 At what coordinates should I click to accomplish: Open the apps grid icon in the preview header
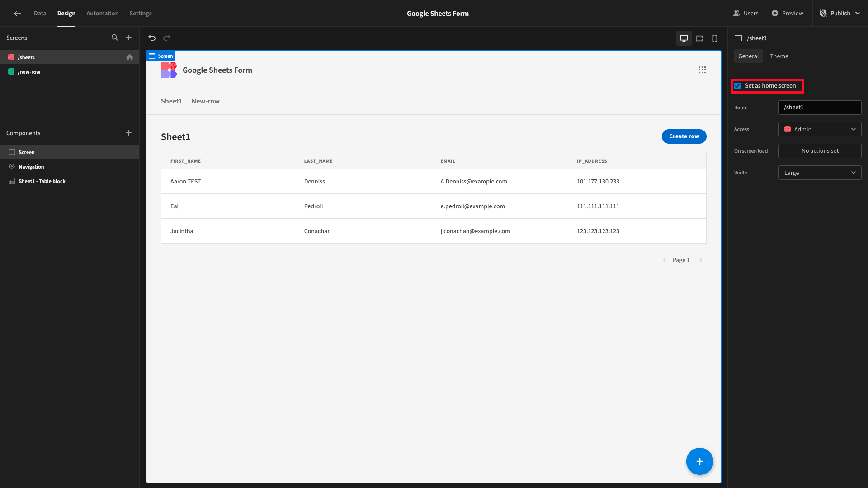pos(702,70)
